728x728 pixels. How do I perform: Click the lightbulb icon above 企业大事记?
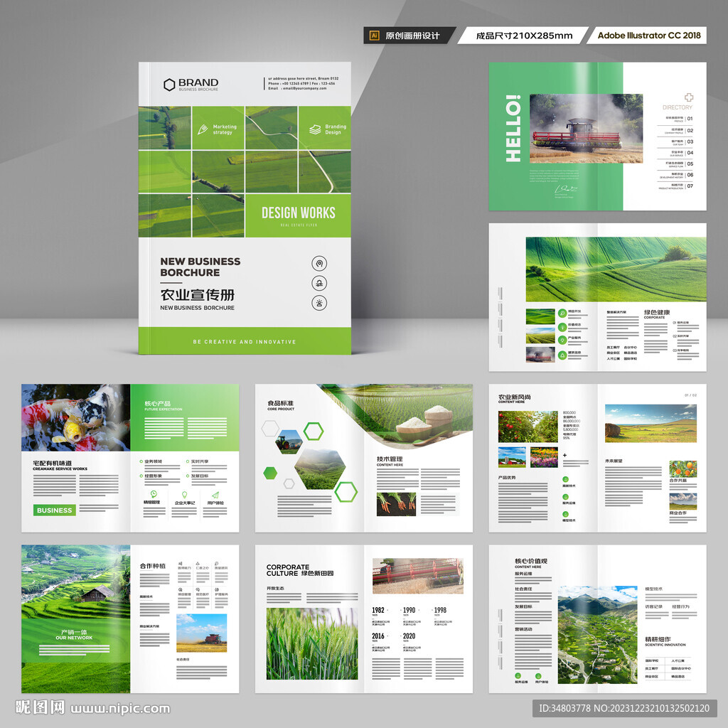184,495
